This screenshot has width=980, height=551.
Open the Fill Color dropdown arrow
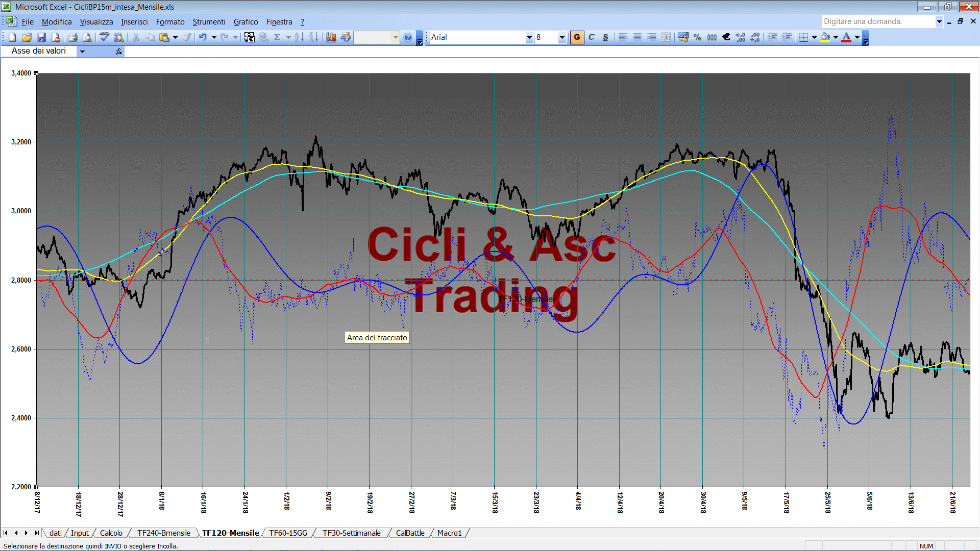(836, 37)
